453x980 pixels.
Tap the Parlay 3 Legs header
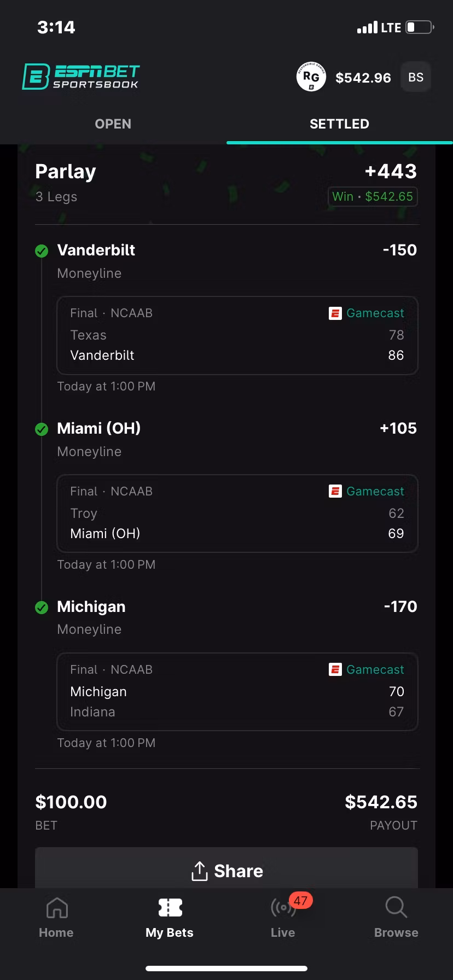pyautogui.click(x=66, y=182)
